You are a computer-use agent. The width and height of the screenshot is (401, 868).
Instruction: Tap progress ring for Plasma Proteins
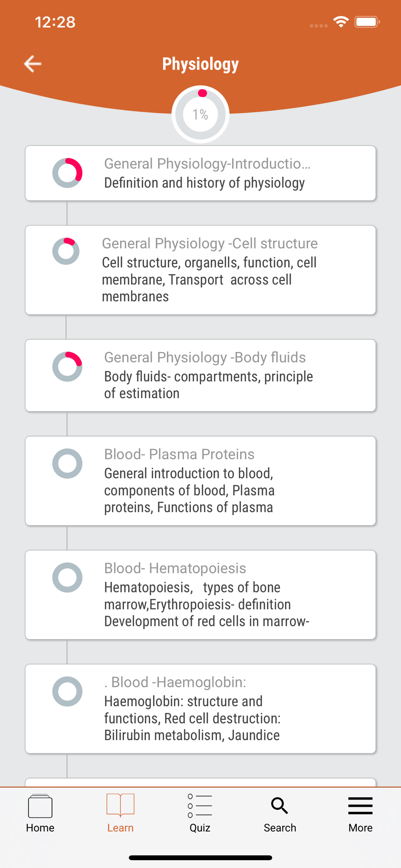(67, 464)
